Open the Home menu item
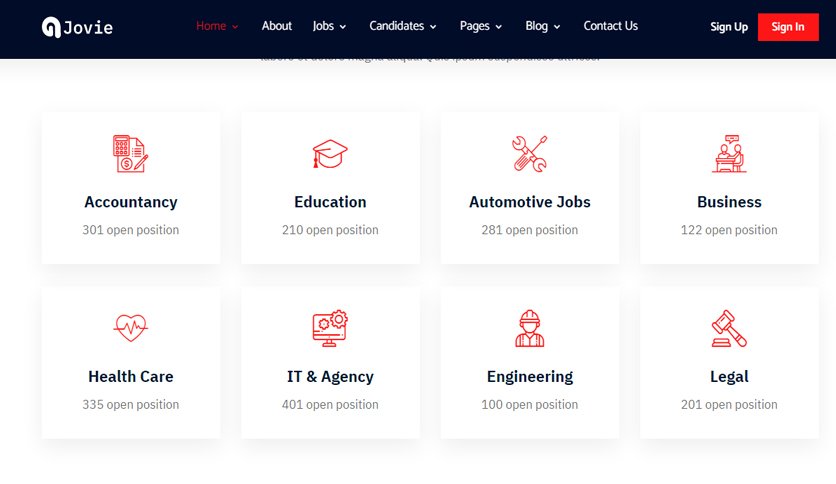The image size is (836, 484). pyautogui.click(x=211, y=26)
